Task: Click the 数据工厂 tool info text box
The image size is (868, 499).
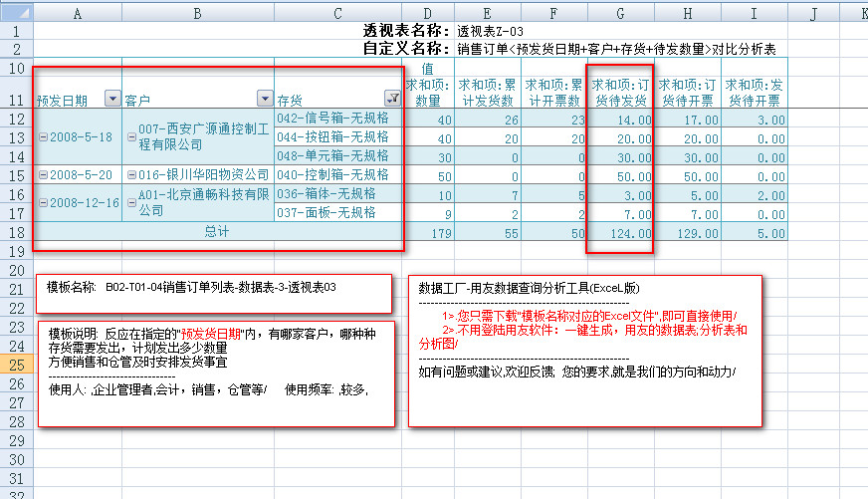Action: 585,349
